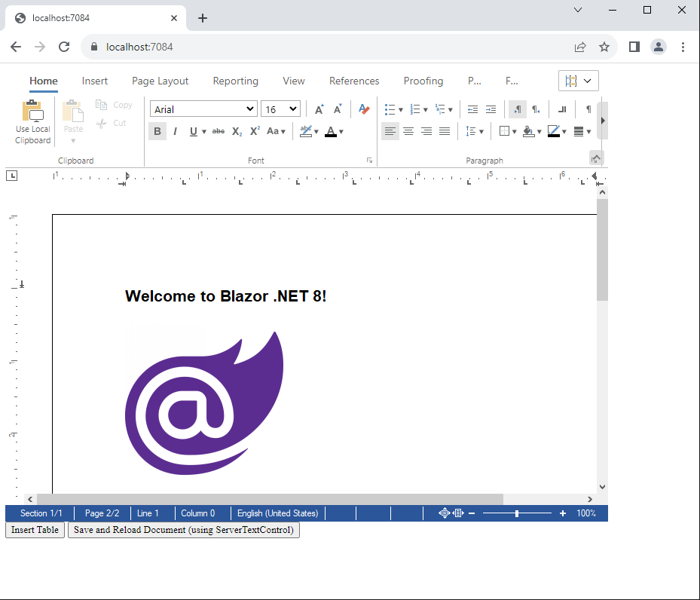Viewport: 700px width, 600px height.
Task: Open the font size 16 dropdown
Action: [280, 109]
